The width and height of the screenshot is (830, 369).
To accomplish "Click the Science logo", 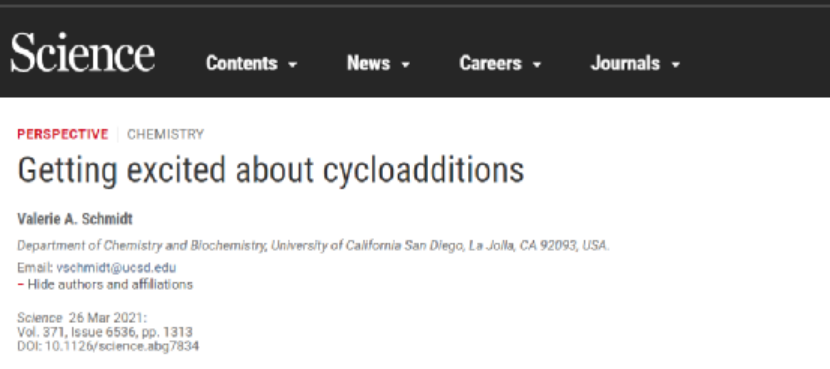I will click(x=83, y=52).
